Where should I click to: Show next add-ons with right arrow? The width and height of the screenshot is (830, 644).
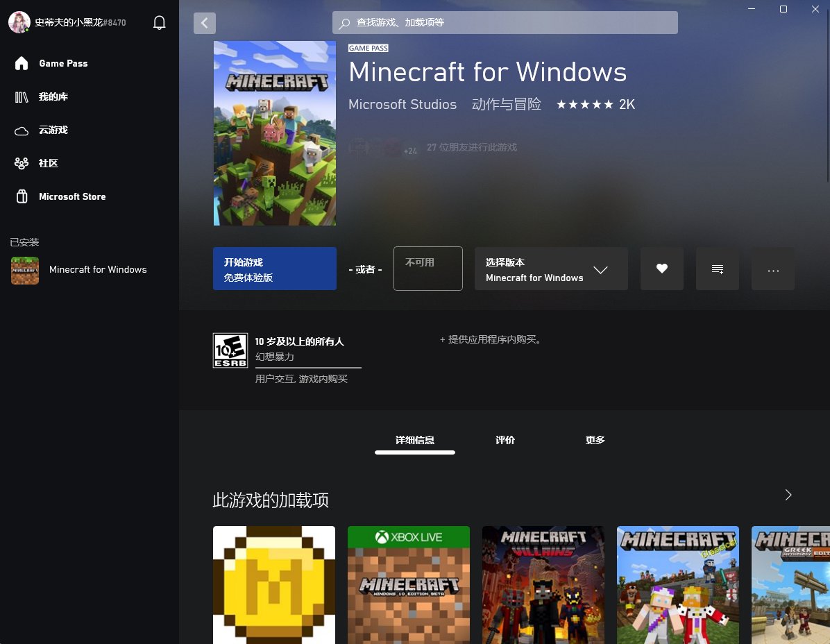tap(788, 495)
